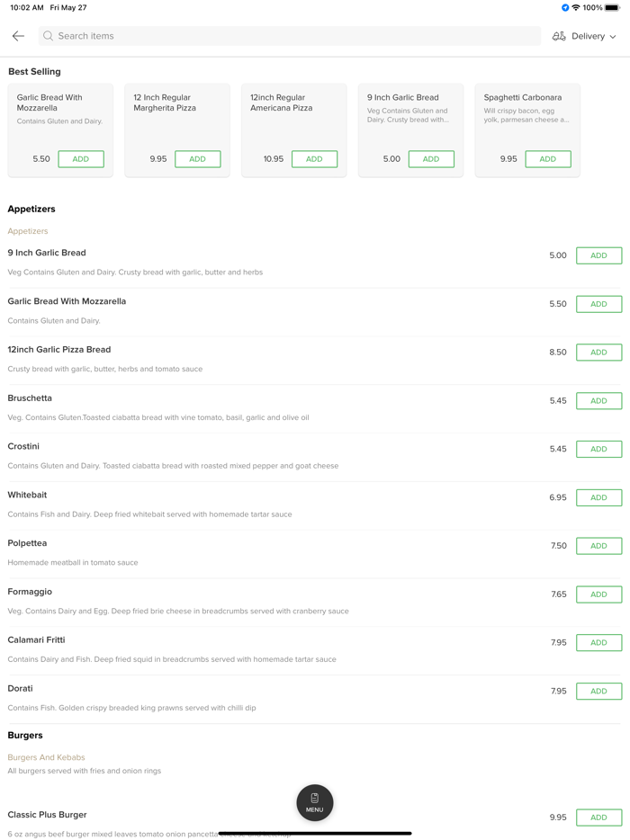The width and height of the screenshot is (630, 840).
Task: Tap the battery status icon
Action: (612, 8)
